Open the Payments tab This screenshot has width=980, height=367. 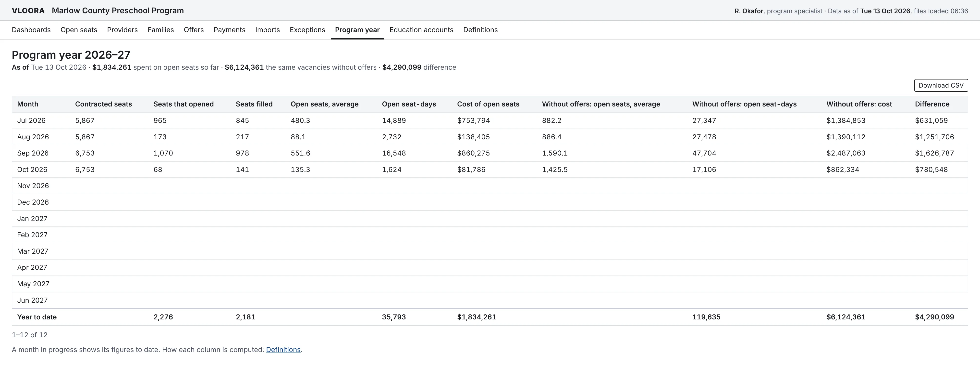229,30
